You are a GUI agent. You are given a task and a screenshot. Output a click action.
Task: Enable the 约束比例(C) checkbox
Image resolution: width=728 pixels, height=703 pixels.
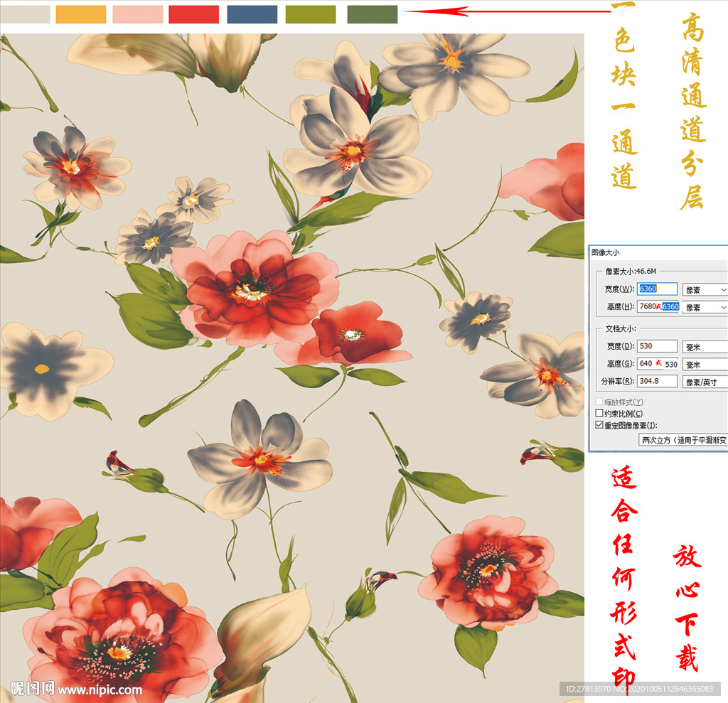click(599, 413)
